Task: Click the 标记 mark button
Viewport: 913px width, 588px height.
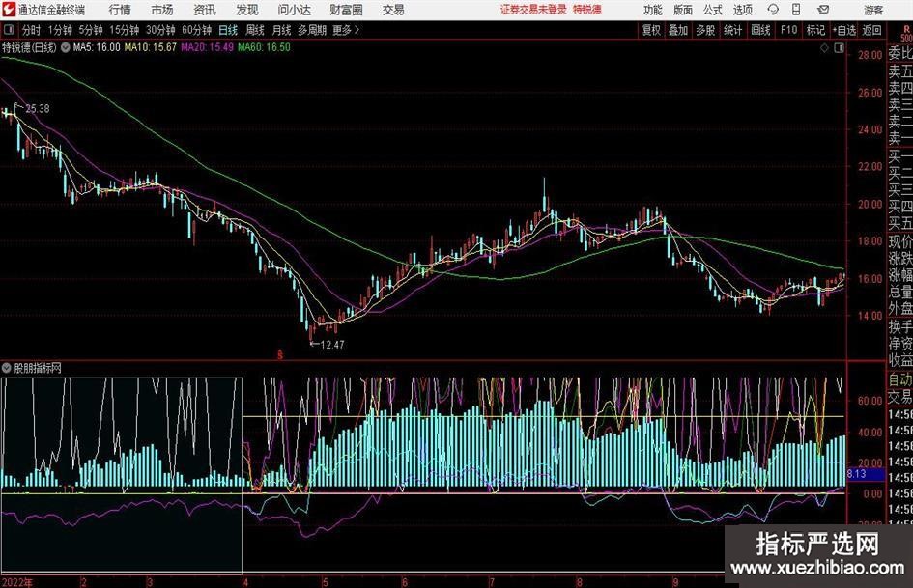Action: click(x=815, y=30)
